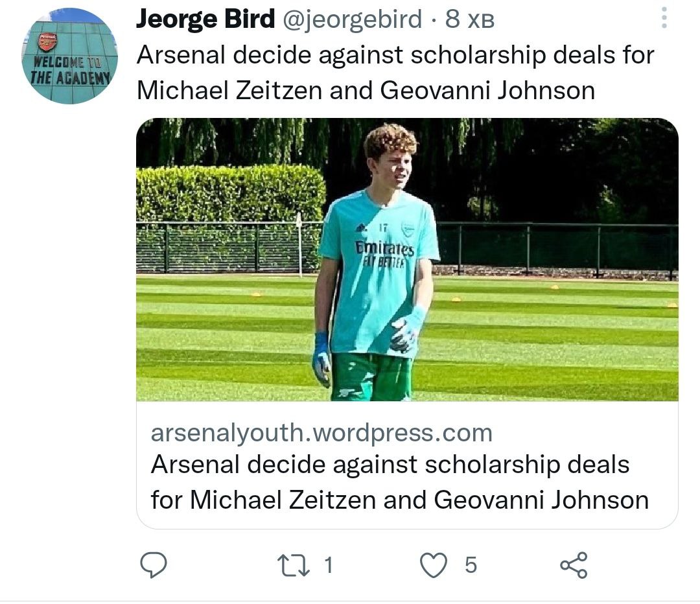Open the three-dot more options menu
The width and height of the screenshot is (700, 604).
664,18
